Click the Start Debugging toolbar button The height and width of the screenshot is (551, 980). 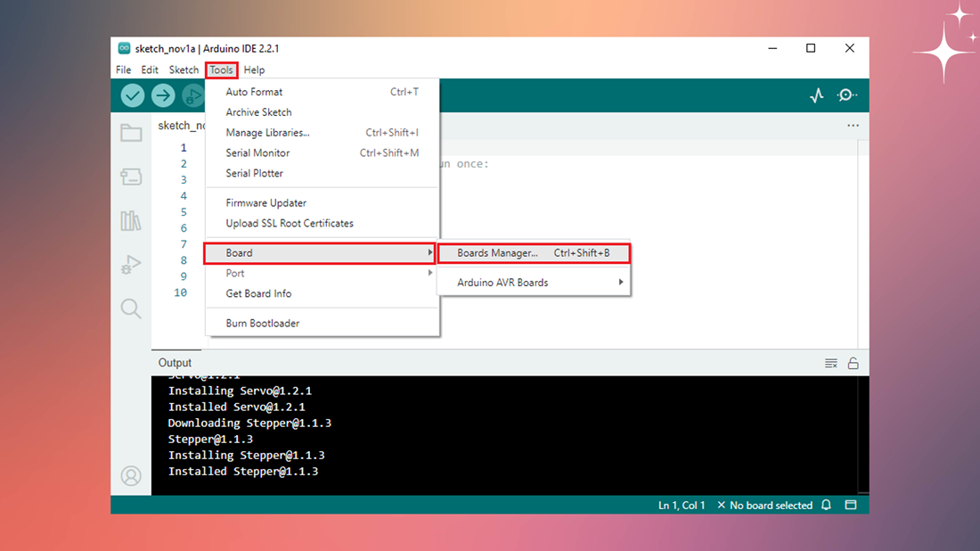point(193,95)
